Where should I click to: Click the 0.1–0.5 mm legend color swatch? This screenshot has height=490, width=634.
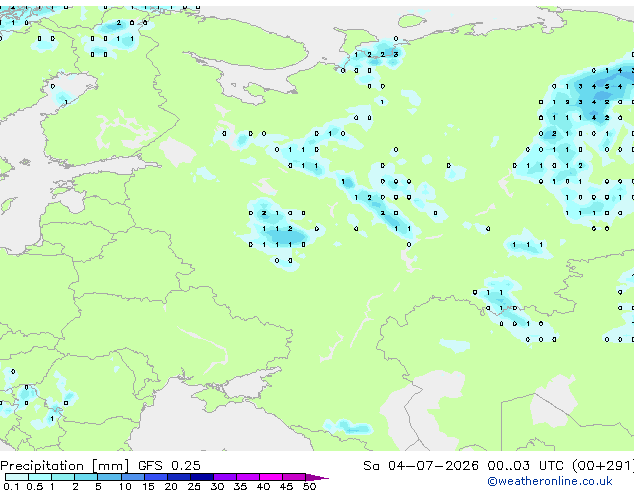[17, 477]
